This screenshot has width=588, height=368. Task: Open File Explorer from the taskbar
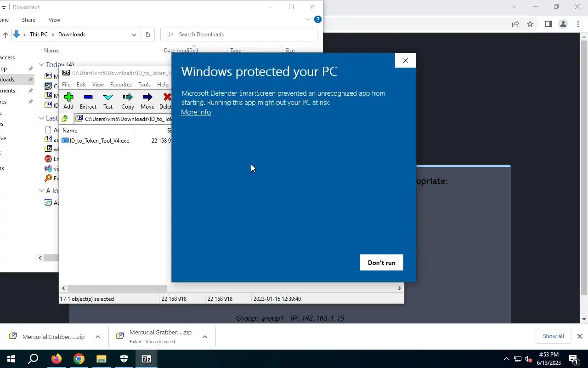102,359
